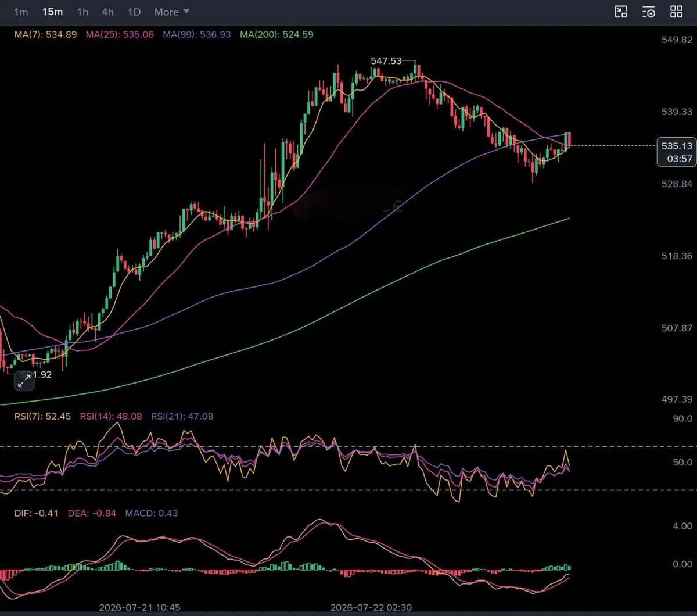697x616 pixels.
Task: Click the MA(99) indicator label
Action: [197, 34]
